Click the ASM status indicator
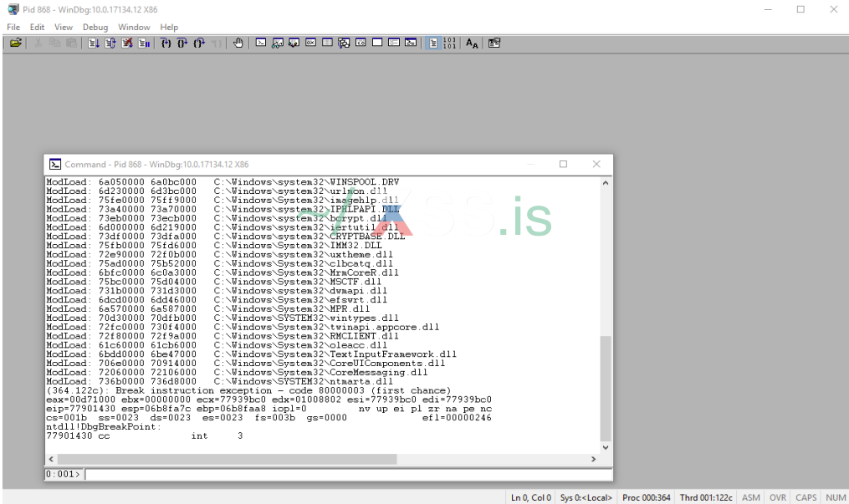 750,497
